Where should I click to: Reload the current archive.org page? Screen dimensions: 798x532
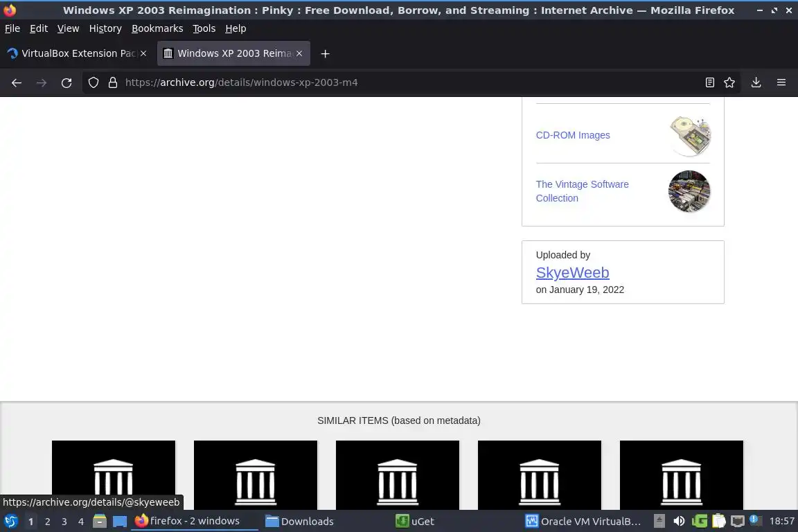(x=66, y=82)
